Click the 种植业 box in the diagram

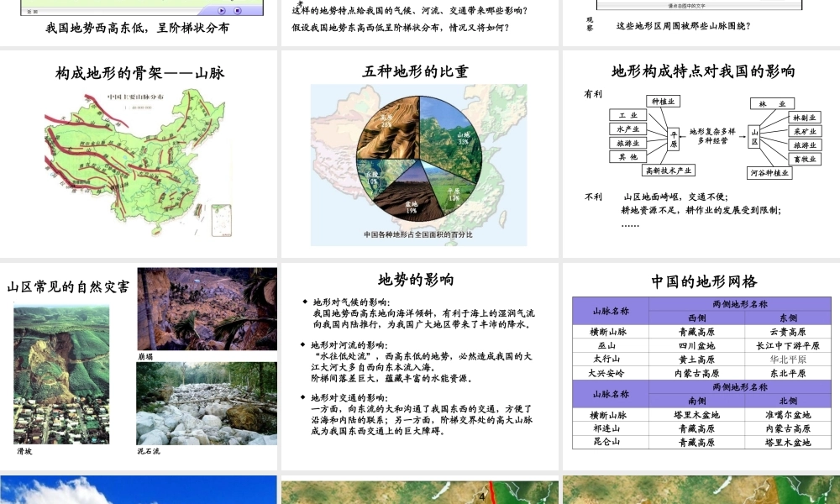click(664, 102)
